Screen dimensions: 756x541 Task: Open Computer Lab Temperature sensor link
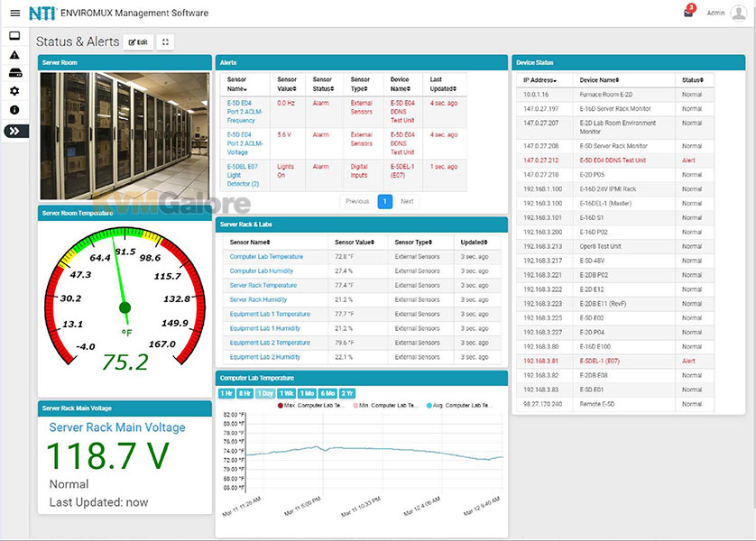(x=266, y=257)
